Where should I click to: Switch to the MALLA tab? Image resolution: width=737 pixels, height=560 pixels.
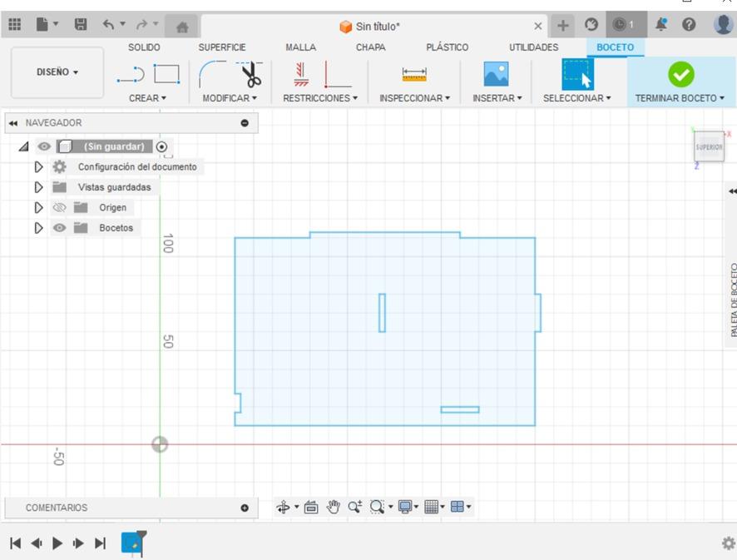(301, 47)
